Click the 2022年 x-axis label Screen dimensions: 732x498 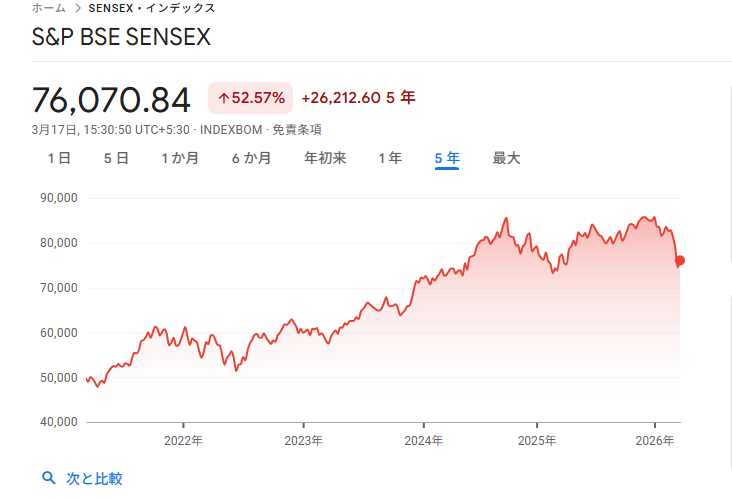tap(183, 439)
